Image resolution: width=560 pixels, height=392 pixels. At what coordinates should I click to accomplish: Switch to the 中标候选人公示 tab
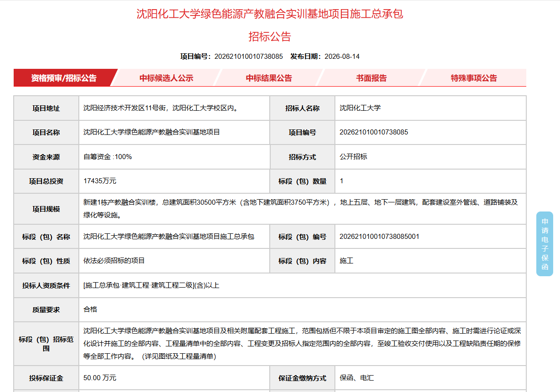tap(166, 78)
